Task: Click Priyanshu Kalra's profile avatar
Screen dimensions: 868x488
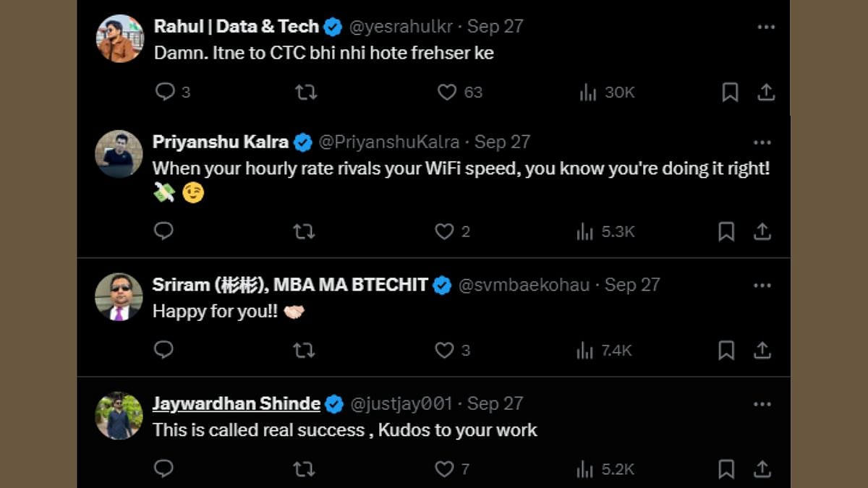Action: point(119,154)
